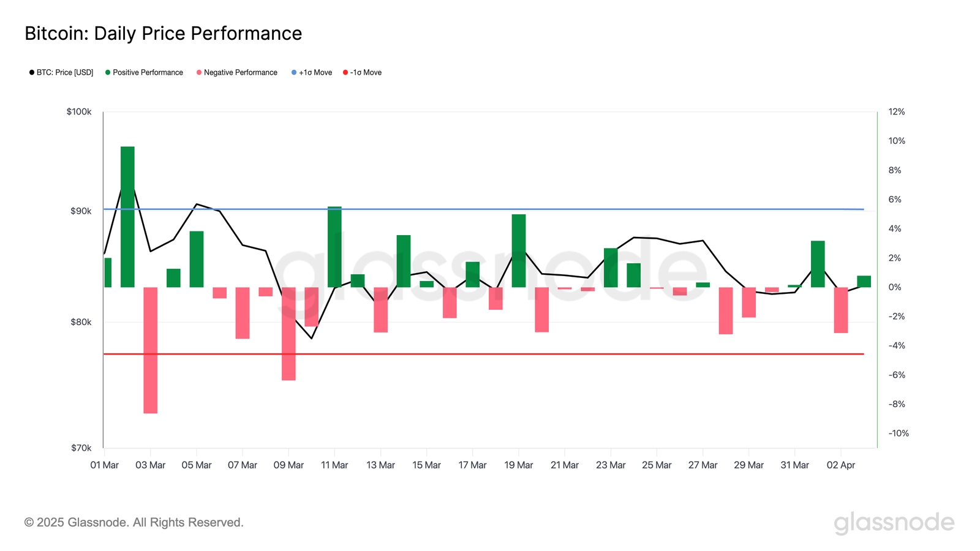The width and height of the screenshot is (980, 551).
Task: Click the chart title Bitcoin: Daily Price Performance
Action: coord(163,33)
